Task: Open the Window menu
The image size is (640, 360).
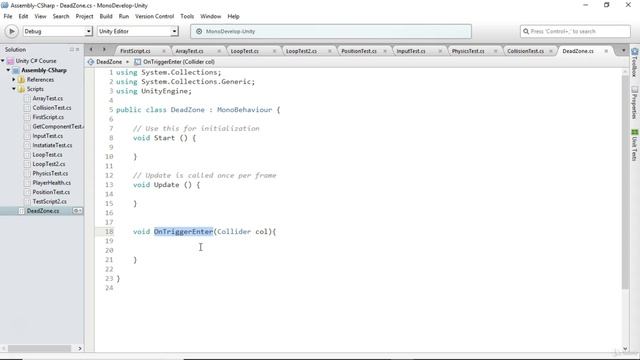Action: [210, 16]
